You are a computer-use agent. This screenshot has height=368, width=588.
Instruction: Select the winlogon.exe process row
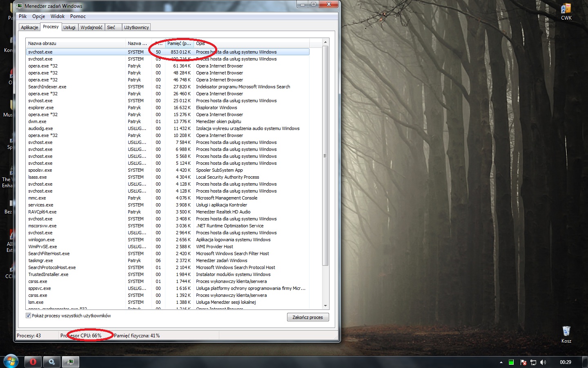click(x=167, y=240)
